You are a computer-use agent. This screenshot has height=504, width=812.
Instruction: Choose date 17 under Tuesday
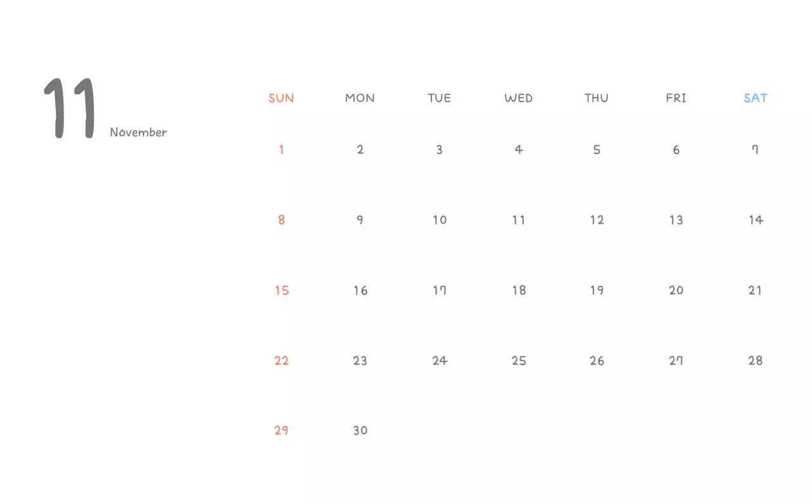(440, 291)
